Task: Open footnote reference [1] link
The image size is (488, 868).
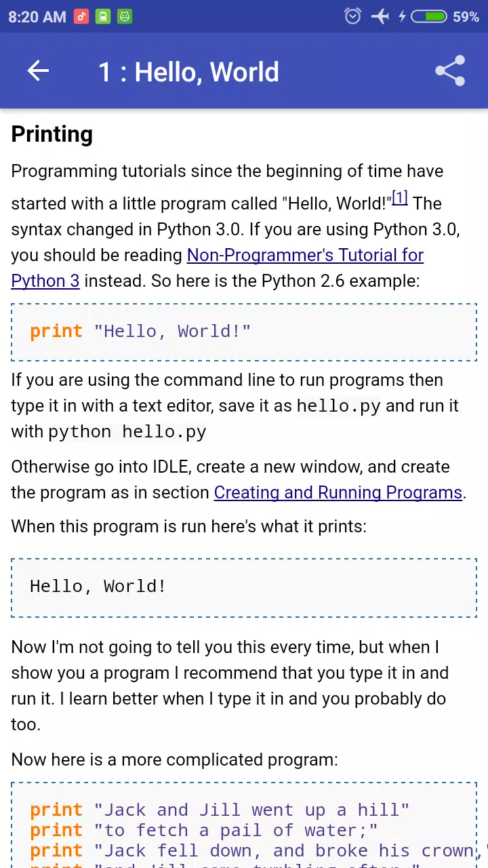Action: tap(400, 198)
